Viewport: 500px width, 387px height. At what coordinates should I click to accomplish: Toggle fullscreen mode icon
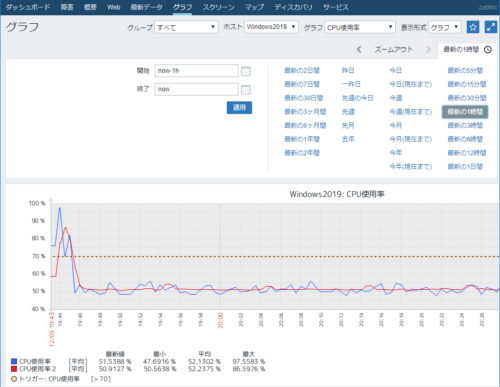491,27
